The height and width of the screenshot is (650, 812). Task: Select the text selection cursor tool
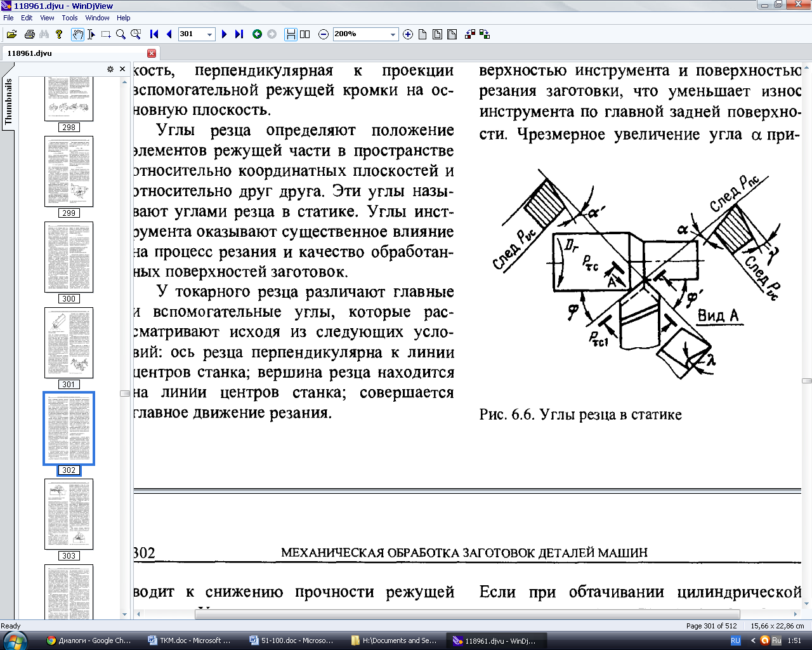point(91,34)
